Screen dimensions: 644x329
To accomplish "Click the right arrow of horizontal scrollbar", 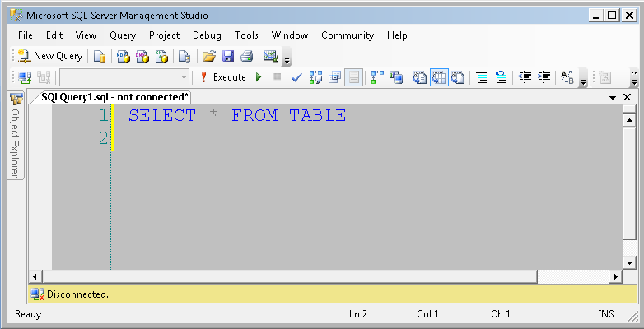I will point(616,277).
